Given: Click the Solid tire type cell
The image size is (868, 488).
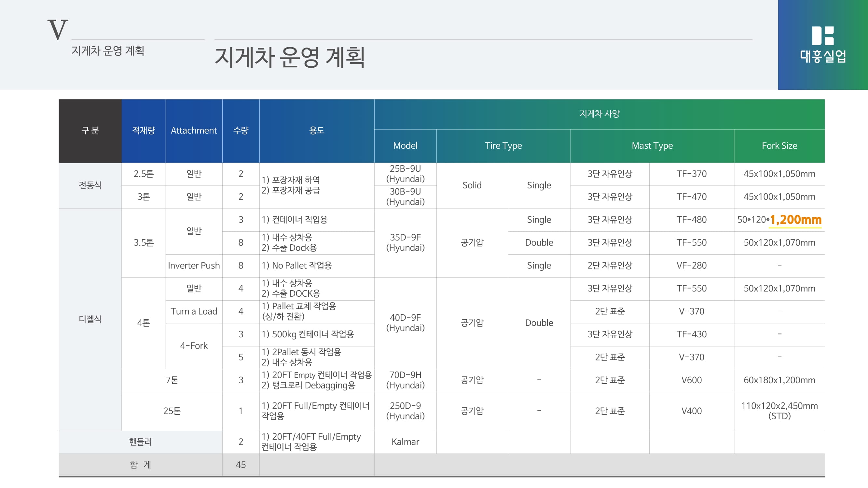Looking at the screenshot, I should tap(472, 185).
